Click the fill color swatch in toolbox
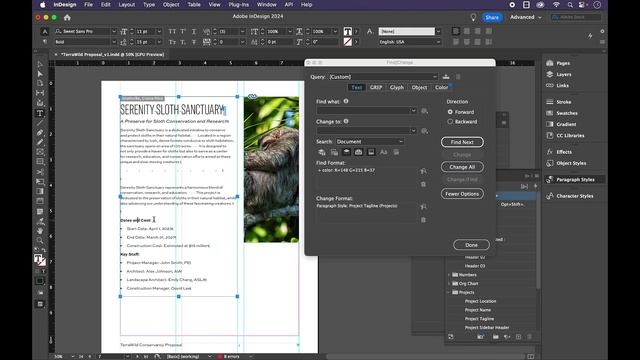Screen dimensions: 640x360 [38, 258]
